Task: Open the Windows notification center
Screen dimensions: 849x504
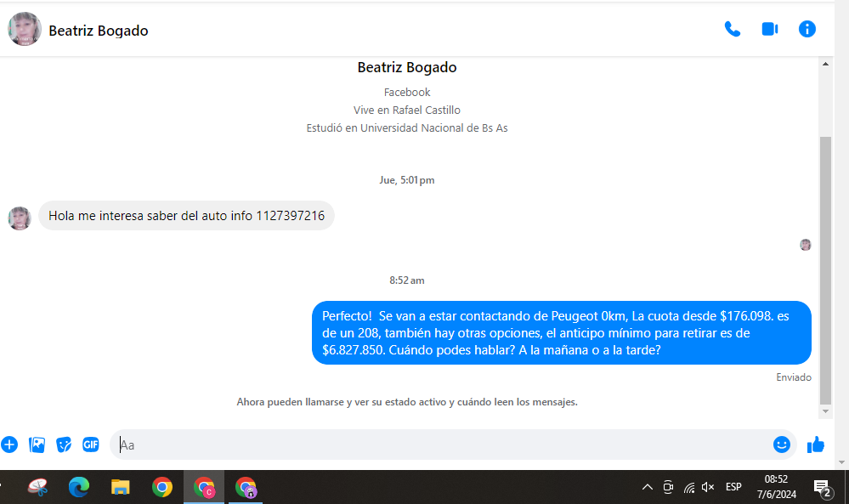Action: 822,488
